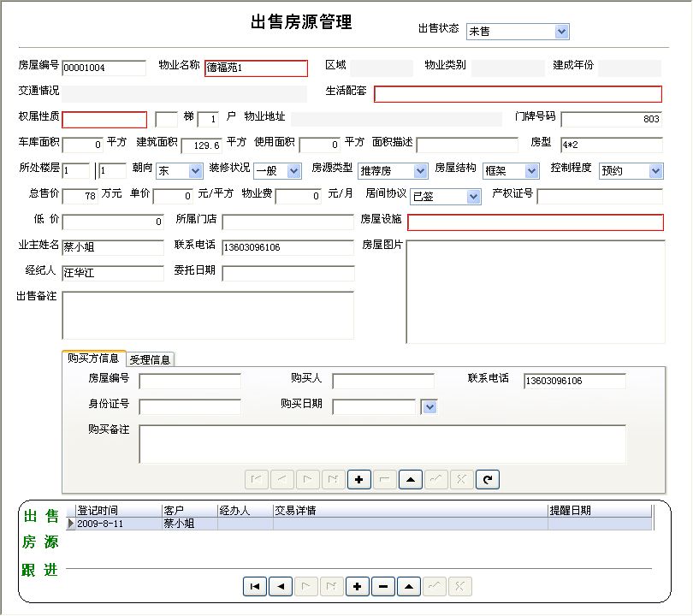Image resolution: width=693 pixels, height=616 pixels.
Task: Focus the 房屋设施 input field
Action: pyautogui.click(x=536, y=222)
